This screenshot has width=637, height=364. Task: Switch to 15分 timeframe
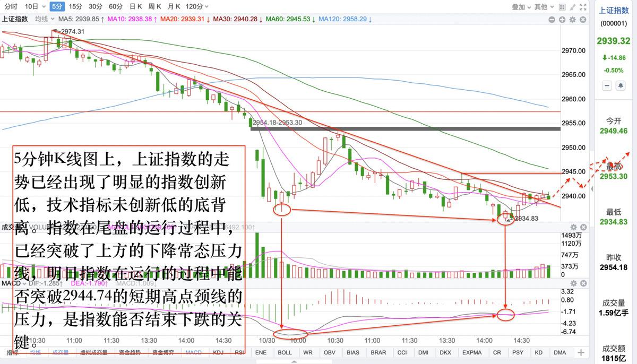(76, 7)
